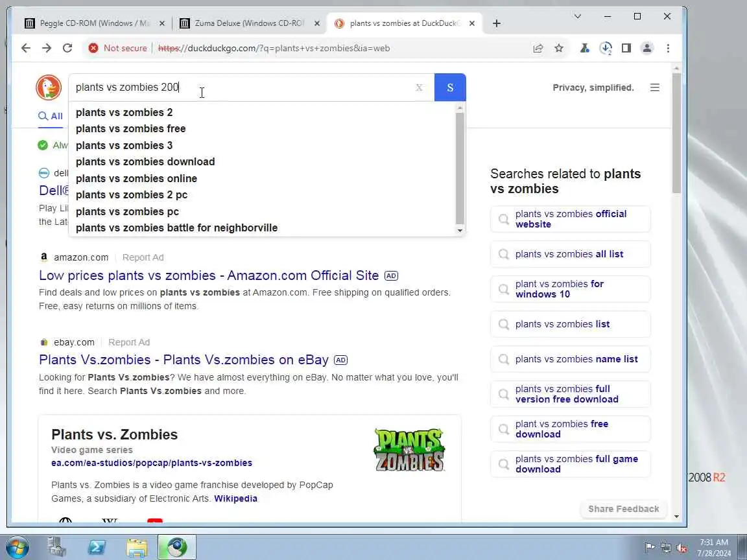The image size is (747, 560).
Task: Open Windows Explorer from the taskbar
Action: coord(137,547)
